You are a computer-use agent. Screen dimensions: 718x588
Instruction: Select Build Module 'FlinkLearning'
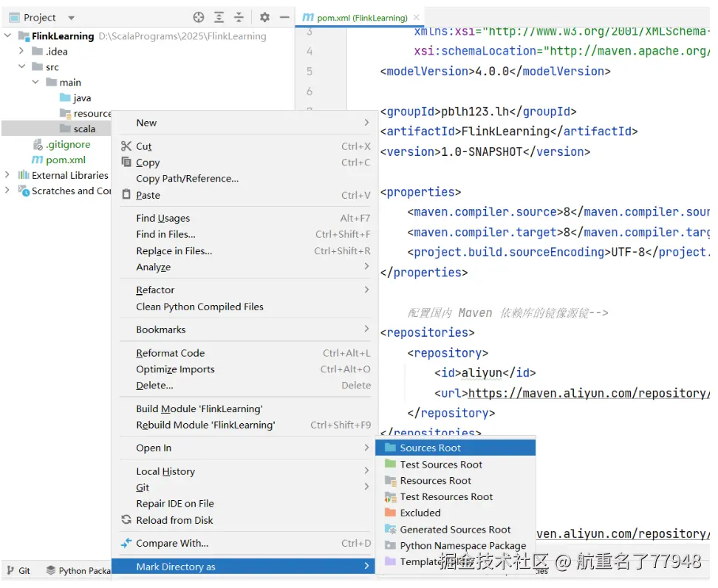(x=245, y=408)
